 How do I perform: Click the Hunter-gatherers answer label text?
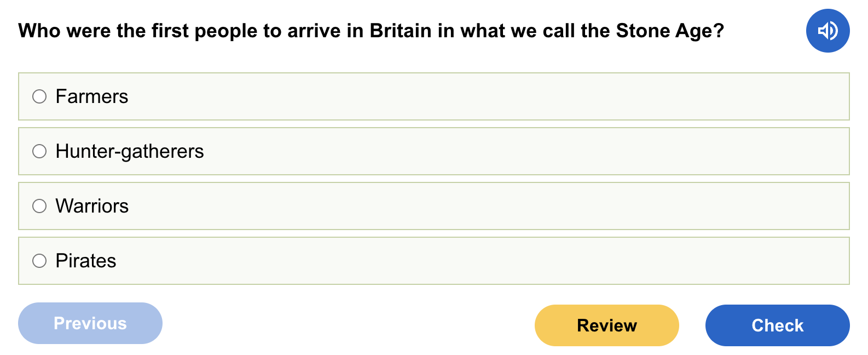click(x=130, y=151)
